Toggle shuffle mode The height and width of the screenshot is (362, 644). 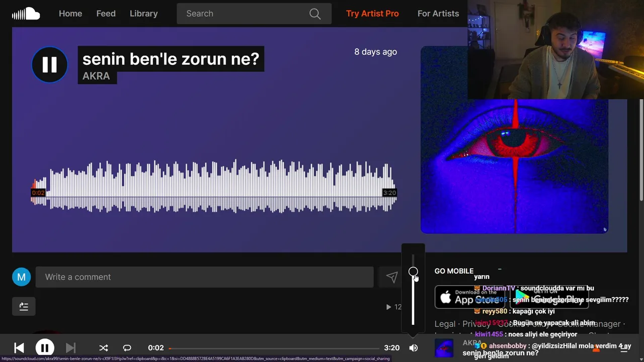click(104, 348)
